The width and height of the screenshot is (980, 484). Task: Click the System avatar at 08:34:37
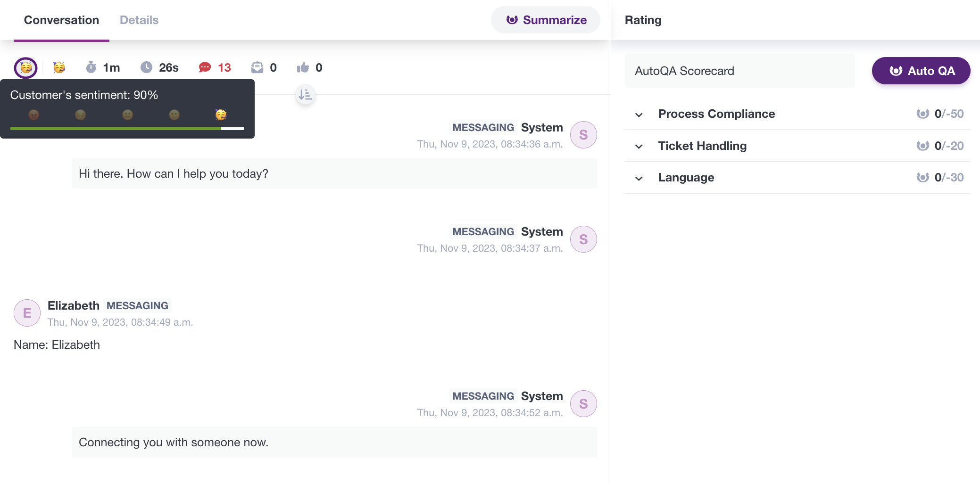(x=583, y=239)
